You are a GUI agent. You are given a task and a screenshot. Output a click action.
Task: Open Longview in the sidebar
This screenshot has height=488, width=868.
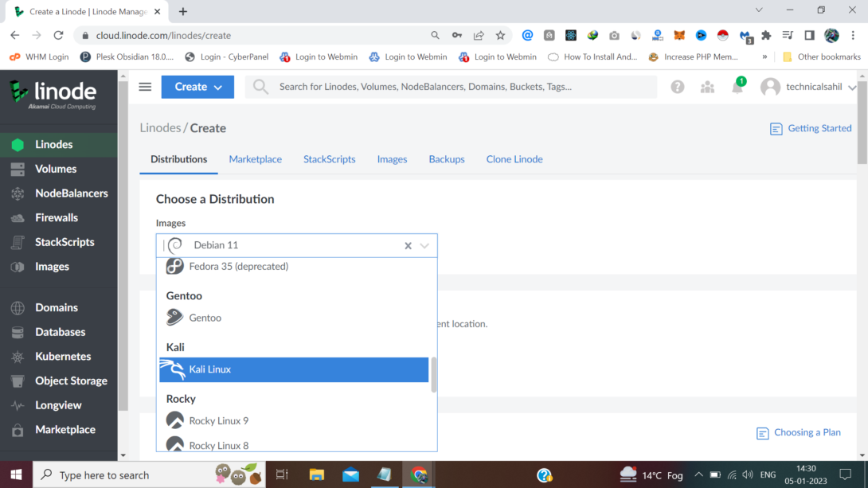tap(57, 404)
